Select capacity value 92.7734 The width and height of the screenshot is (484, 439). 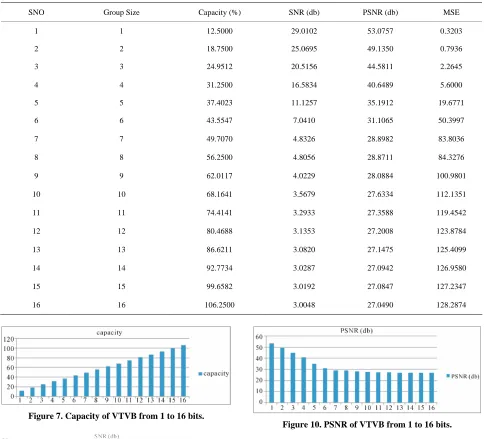219,268
